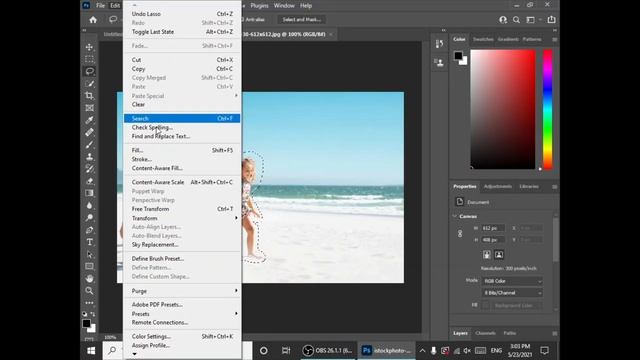Set canvas to landscape orientation
The width and height of the screenshot is (640, 360).
pyautogui.click(x=499, y=255)
